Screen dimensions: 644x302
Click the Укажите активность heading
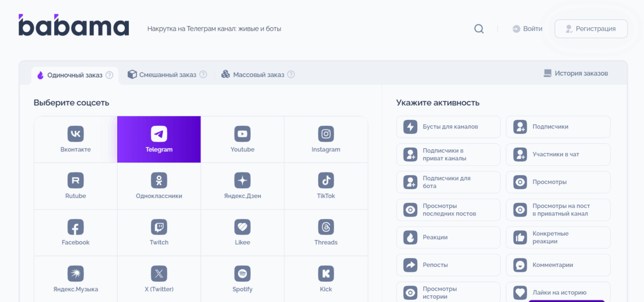pyautogui.click(x=438, y=103)
